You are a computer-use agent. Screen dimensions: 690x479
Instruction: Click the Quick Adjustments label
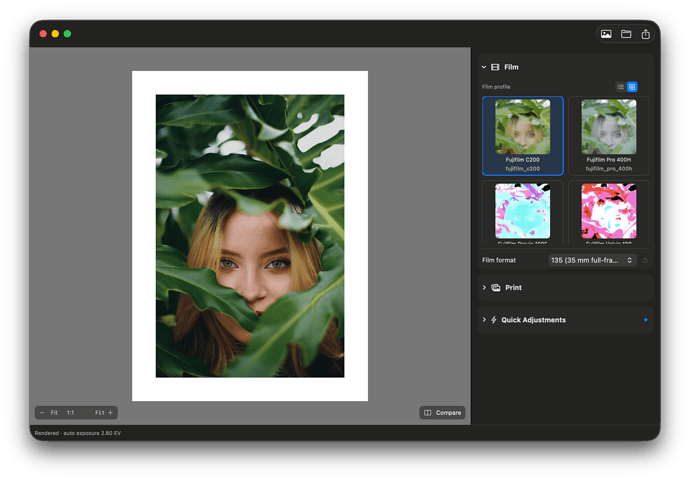click(x=533, y=320)
